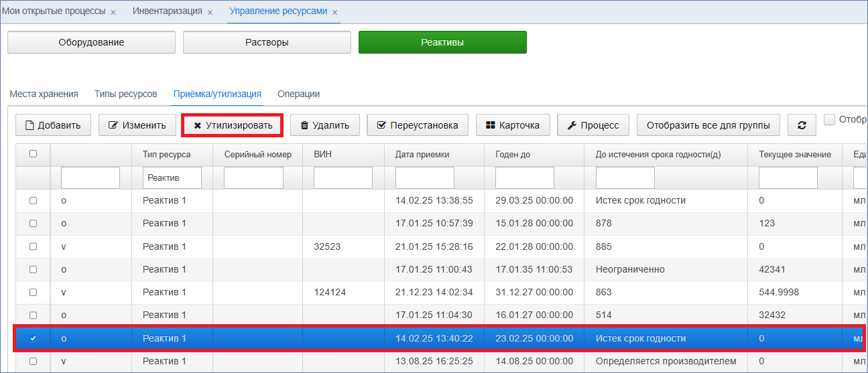
Task: Click the value 544.9998 cell
Action: click(795, 293)
